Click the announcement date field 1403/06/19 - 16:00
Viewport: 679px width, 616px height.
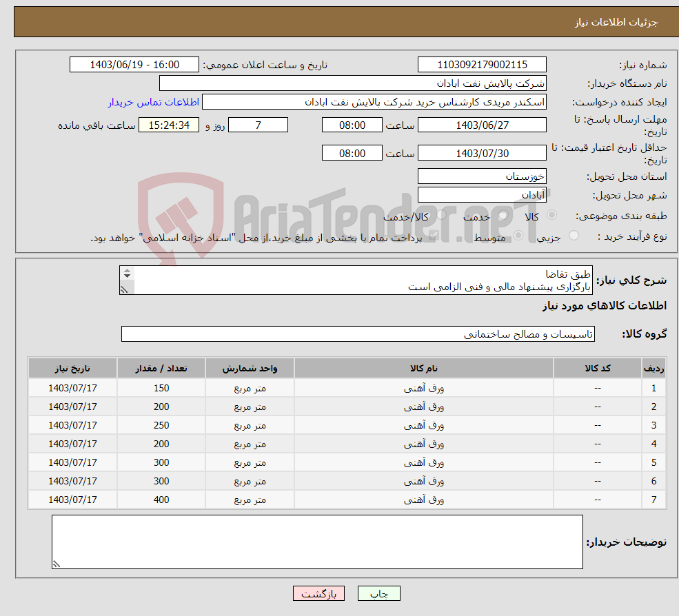pos(134,65)
